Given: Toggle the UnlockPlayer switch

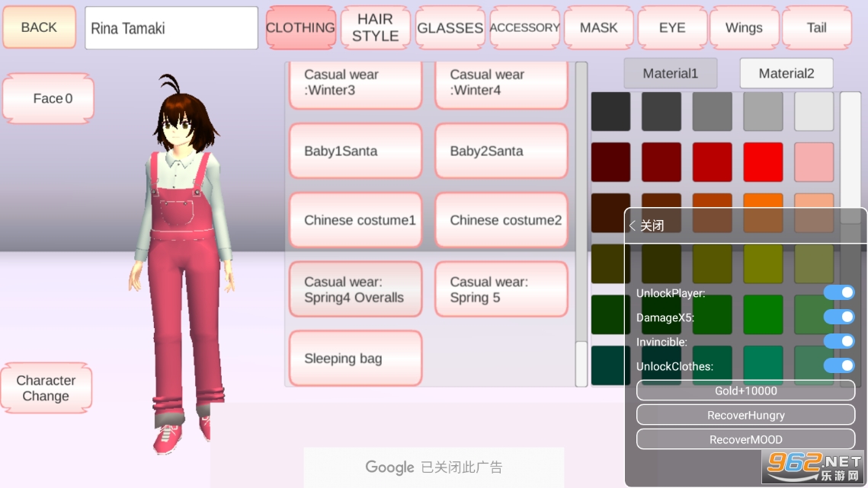Looking at the screenshot, I should [838, 293].
